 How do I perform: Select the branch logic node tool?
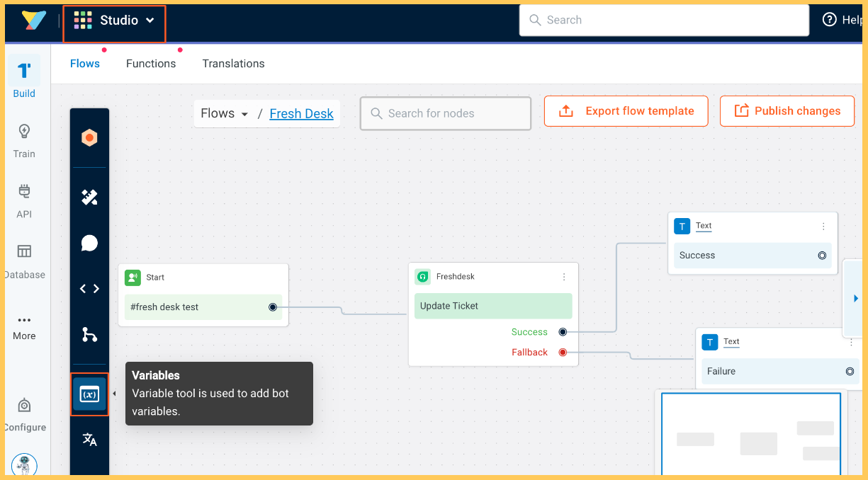(89, 334)
